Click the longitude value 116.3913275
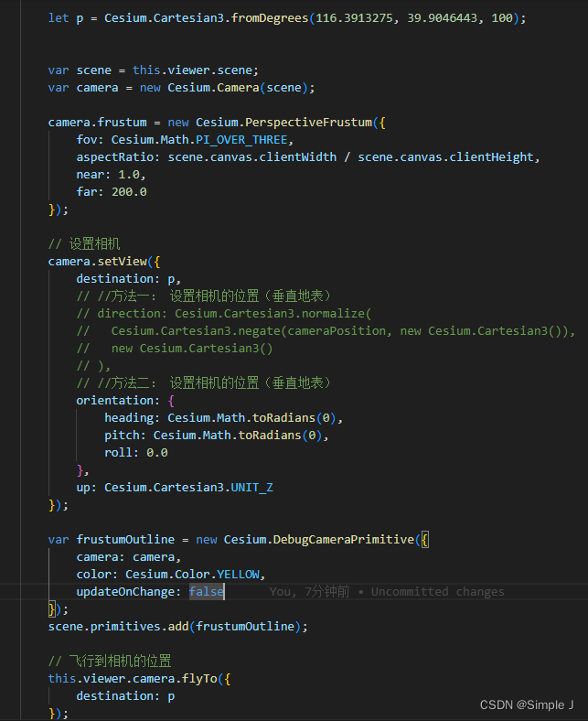This screenshot has width=588, height=721. tap(354, 18)
